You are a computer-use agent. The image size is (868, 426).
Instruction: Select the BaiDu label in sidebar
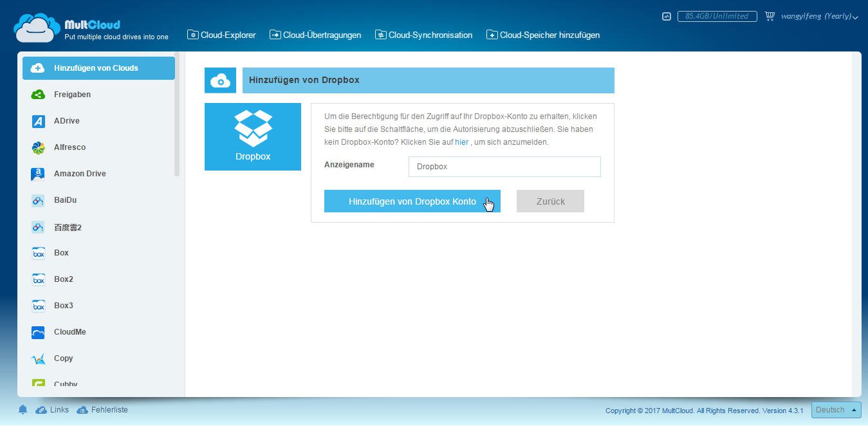click(x=65, y=200)
